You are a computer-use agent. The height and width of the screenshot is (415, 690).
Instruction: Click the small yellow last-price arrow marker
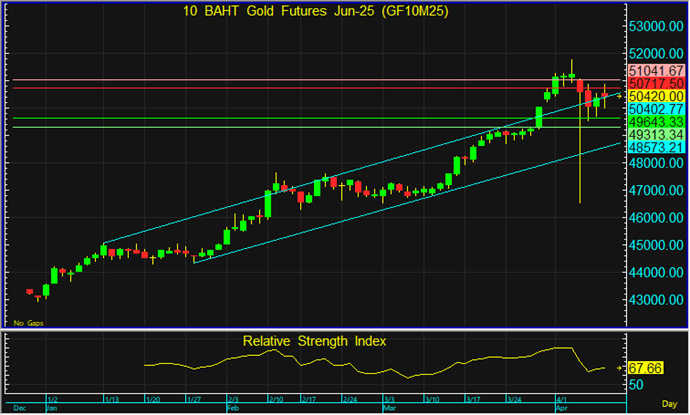pyautogui.click(x=620, y=95)
